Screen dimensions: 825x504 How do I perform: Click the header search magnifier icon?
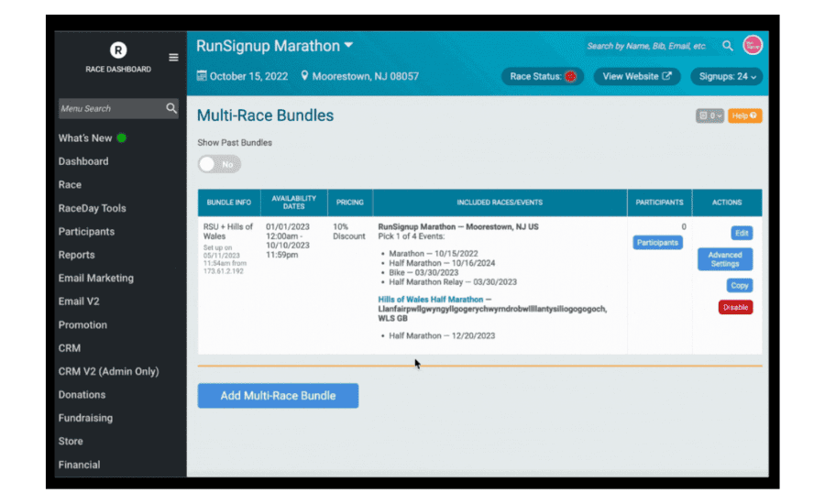pos(728,46)
